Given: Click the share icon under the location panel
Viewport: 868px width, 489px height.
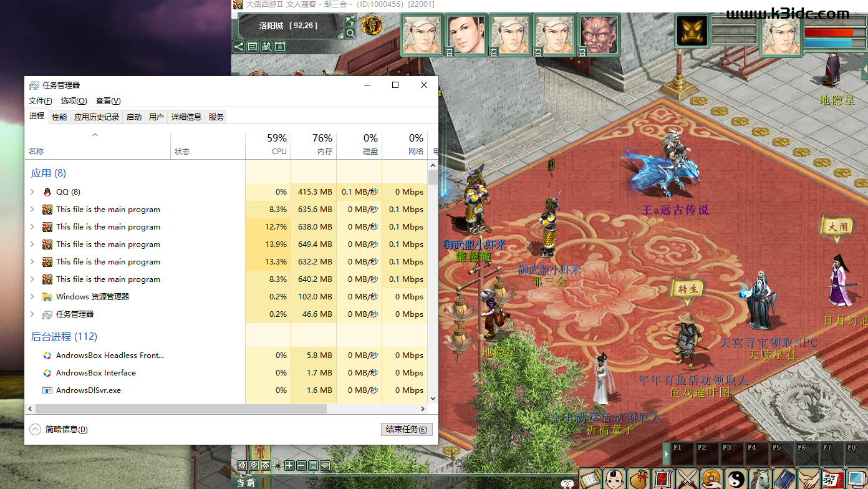Looking at the screenshot, I should point(239,46).
